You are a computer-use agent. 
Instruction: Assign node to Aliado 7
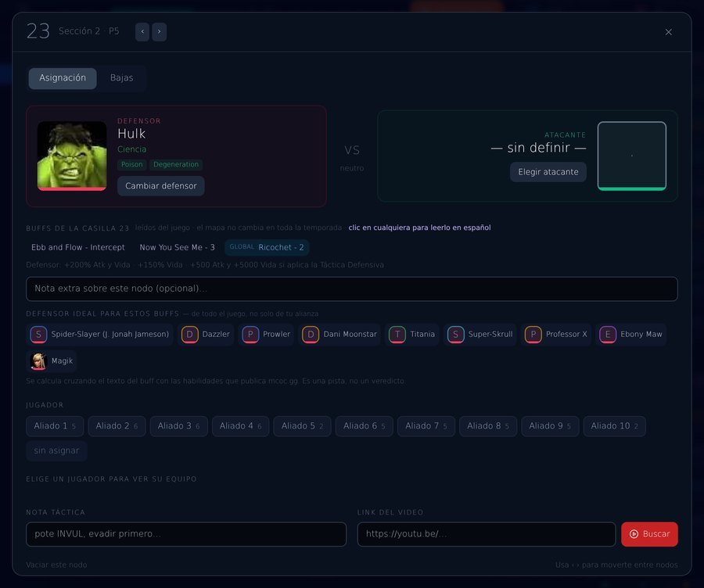426,426
